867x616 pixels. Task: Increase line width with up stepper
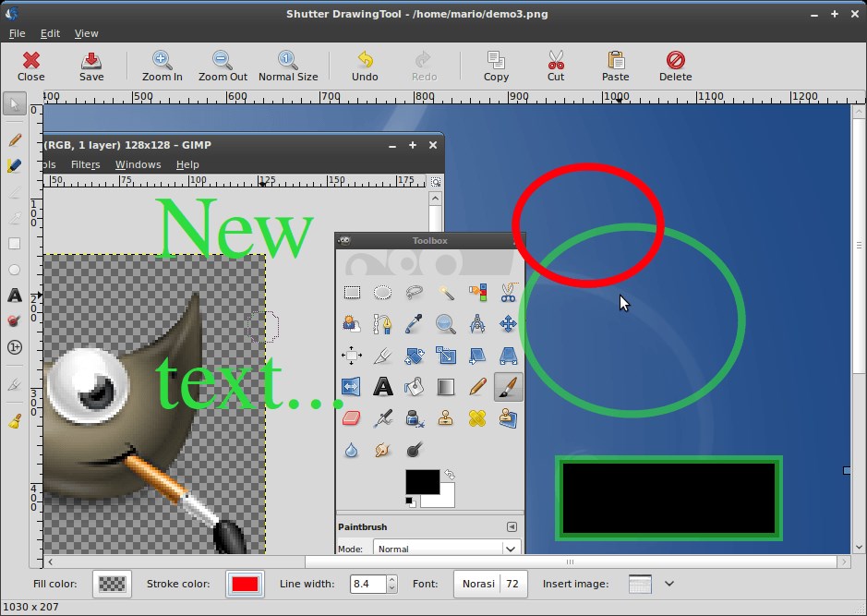[392, 579]
